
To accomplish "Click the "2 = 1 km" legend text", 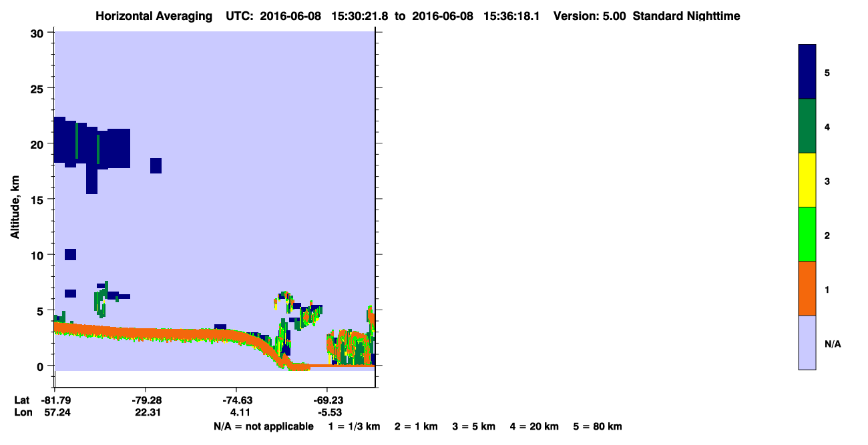I will coord(416,426).
